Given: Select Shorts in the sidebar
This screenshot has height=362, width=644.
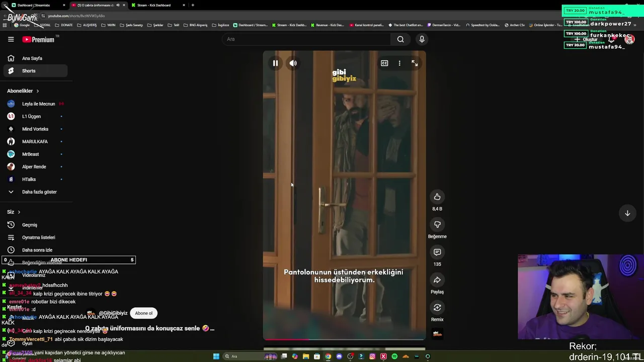Looking at the screenshot, I should (35, 71).
